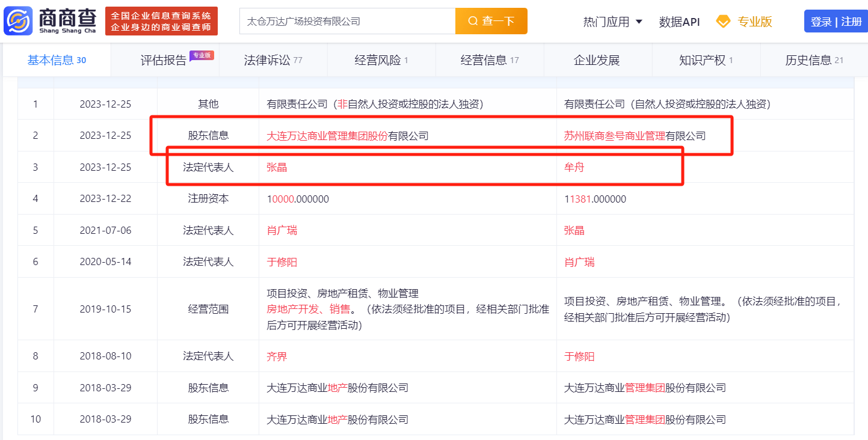Click the 2023-12-22 date cell

click(x=105, y=199)
